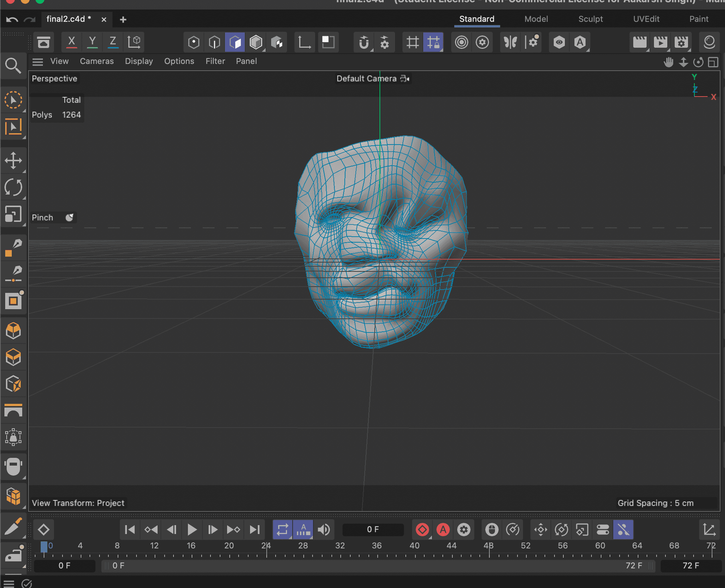The width and height of the screenshot is (725, 588).
Task: Toggle Y axis lock
Action: pyautogui.click(x=92, y=42)
